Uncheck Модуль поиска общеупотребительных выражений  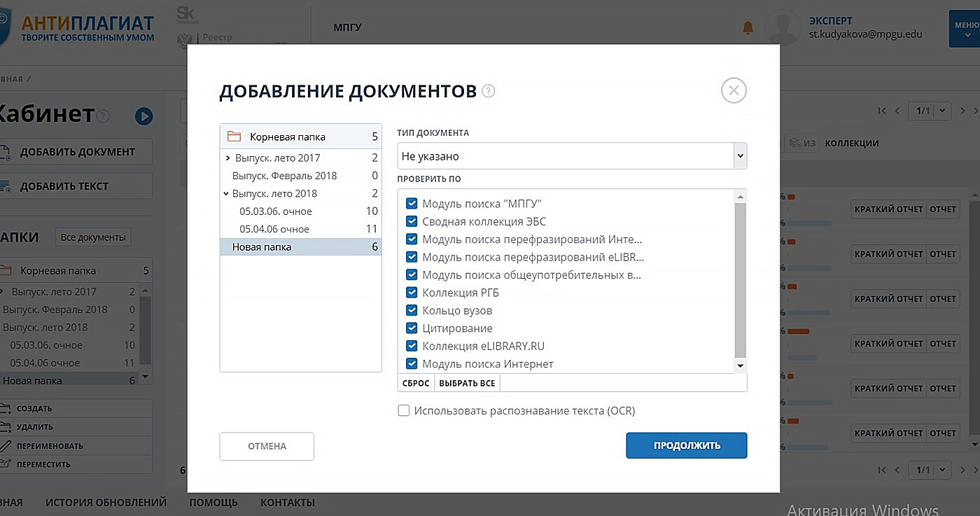[412, 275]
